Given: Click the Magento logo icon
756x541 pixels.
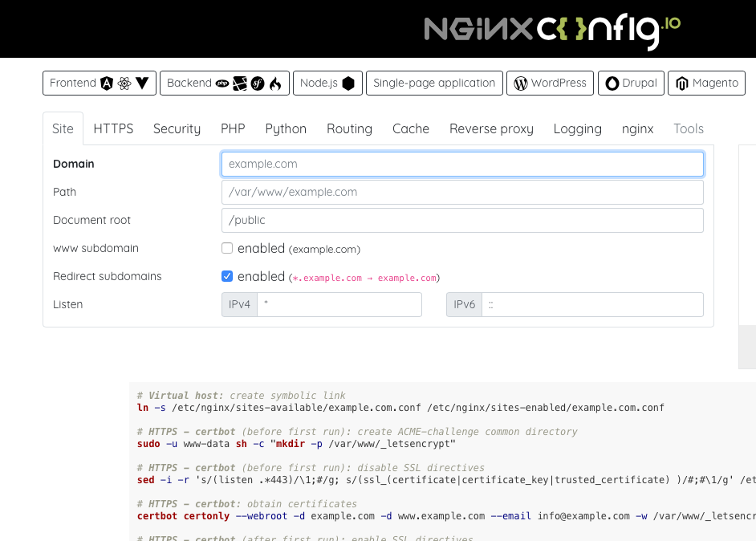Looking at the screenshot, I should [681, 83].
